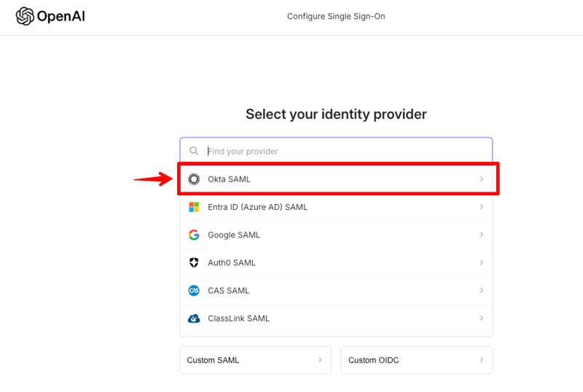This screenshot has height=392, width=583.
Task: Click the Okta sunburst logo icon
Action: pyautogui.click(x=194, y=179)
